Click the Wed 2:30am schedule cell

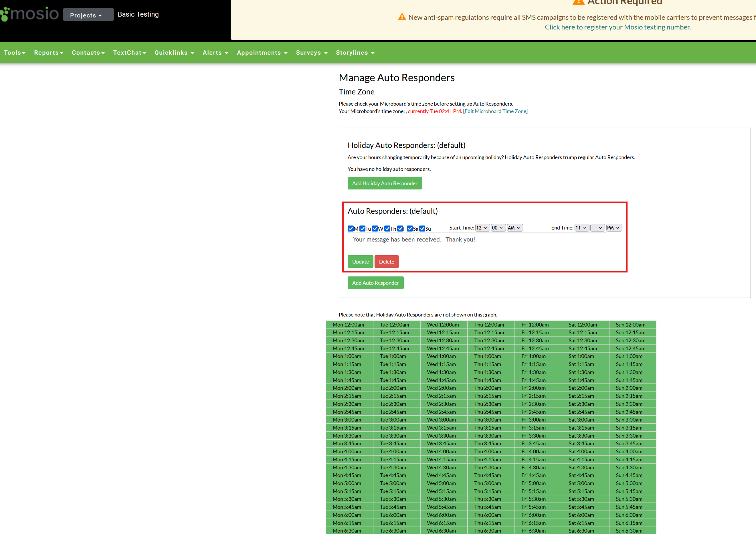[x=444, y=404]
